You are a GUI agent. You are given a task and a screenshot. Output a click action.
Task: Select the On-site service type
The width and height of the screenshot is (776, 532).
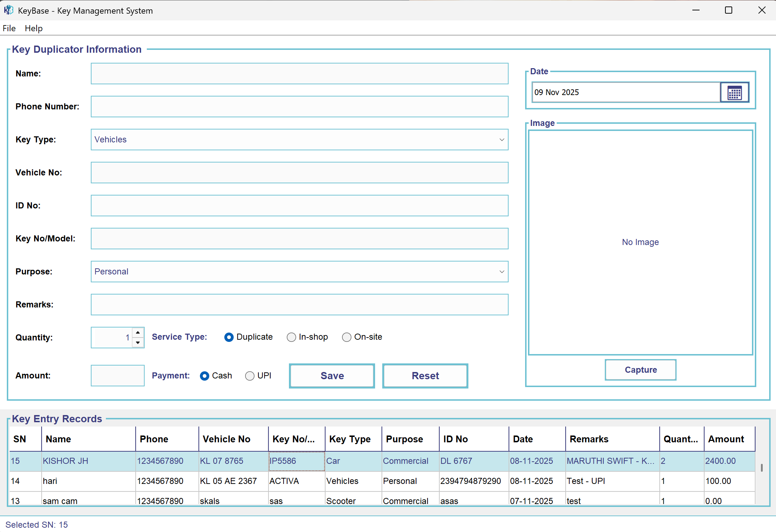[x=346, y=337]
